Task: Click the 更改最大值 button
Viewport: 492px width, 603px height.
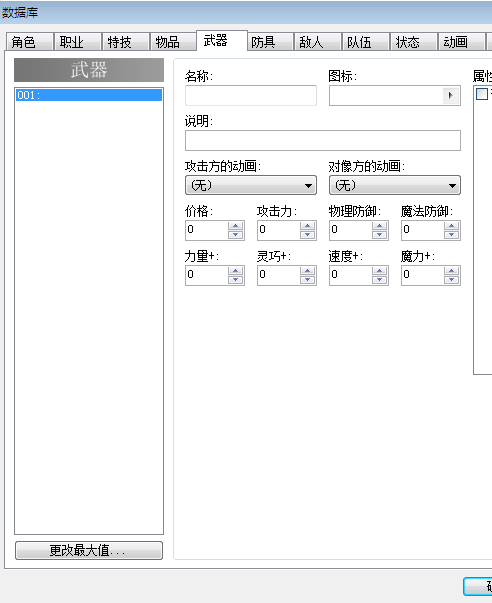Action: (89, 550)
